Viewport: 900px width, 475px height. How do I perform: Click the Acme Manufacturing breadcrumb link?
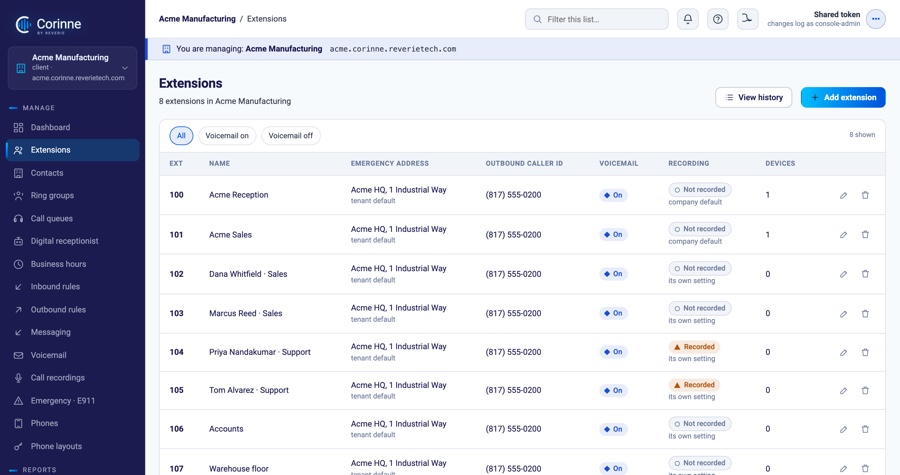click(197, 19)
